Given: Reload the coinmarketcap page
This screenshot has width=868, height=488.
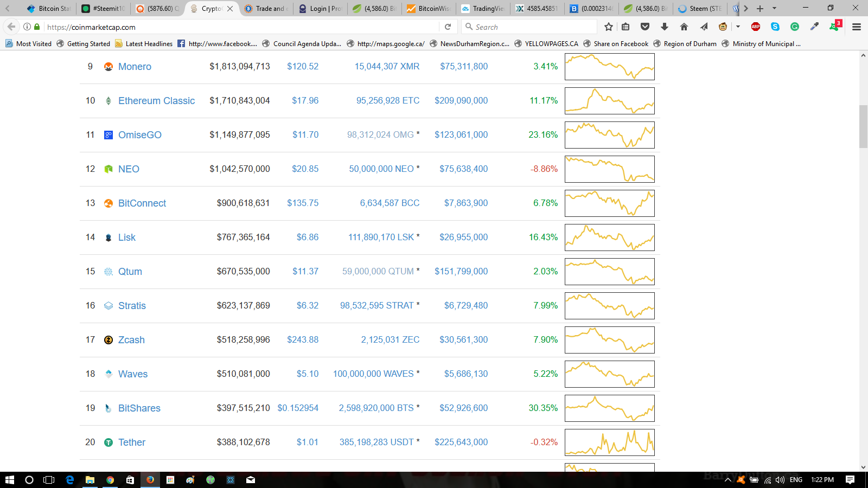Looking at the screenshot, I should click(448, 27).
